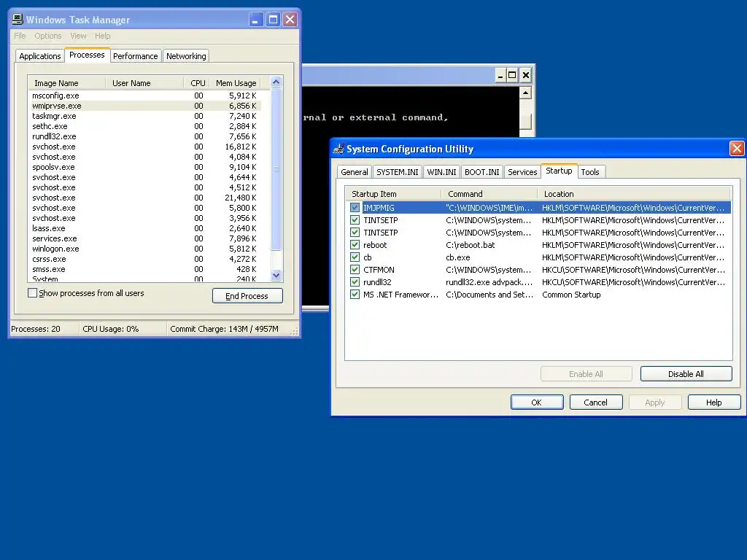Open the General tab in System Configuration
The width and height of the screenshot is (747, 560).
pyautogui.click(x=355, y=172)
